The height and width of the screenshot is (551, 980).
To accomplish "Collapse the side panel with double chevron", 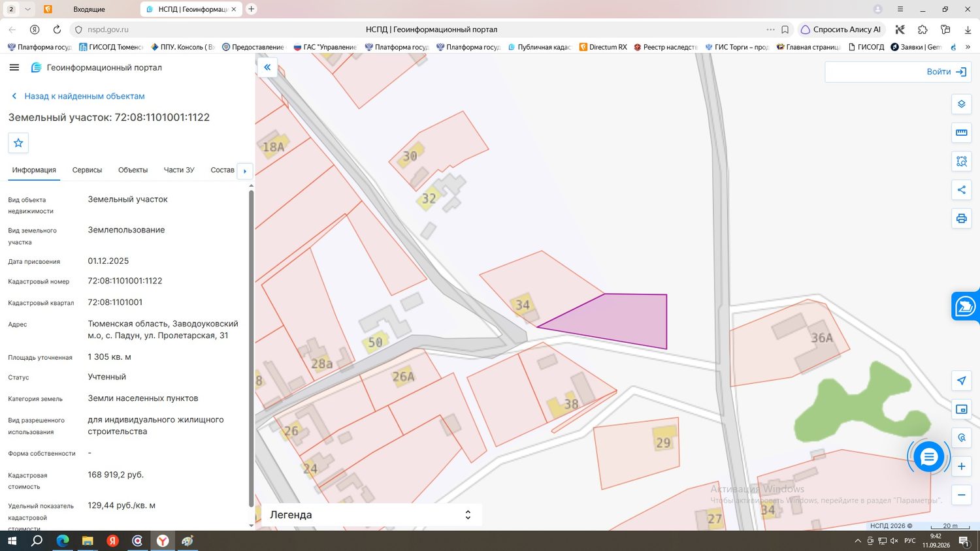I will [267, 67].
